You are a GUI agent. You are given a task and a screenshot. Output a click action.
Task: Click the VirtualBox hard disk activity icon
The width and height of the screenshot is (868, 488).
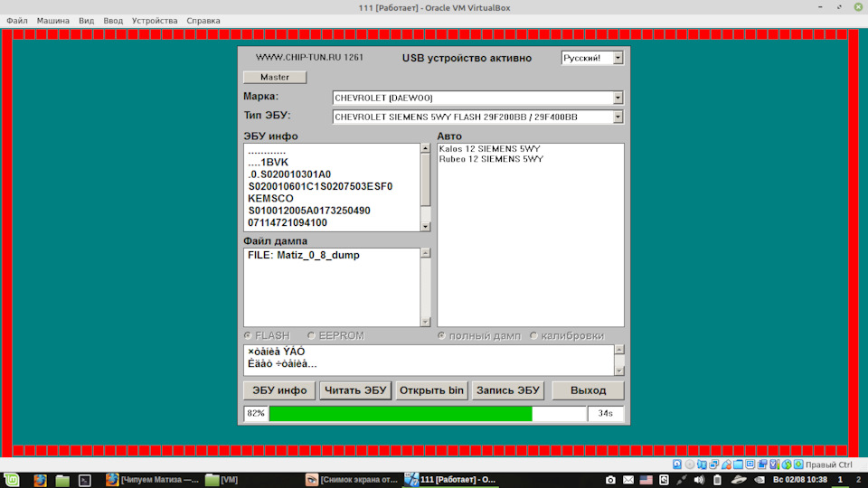click(677, 465)
